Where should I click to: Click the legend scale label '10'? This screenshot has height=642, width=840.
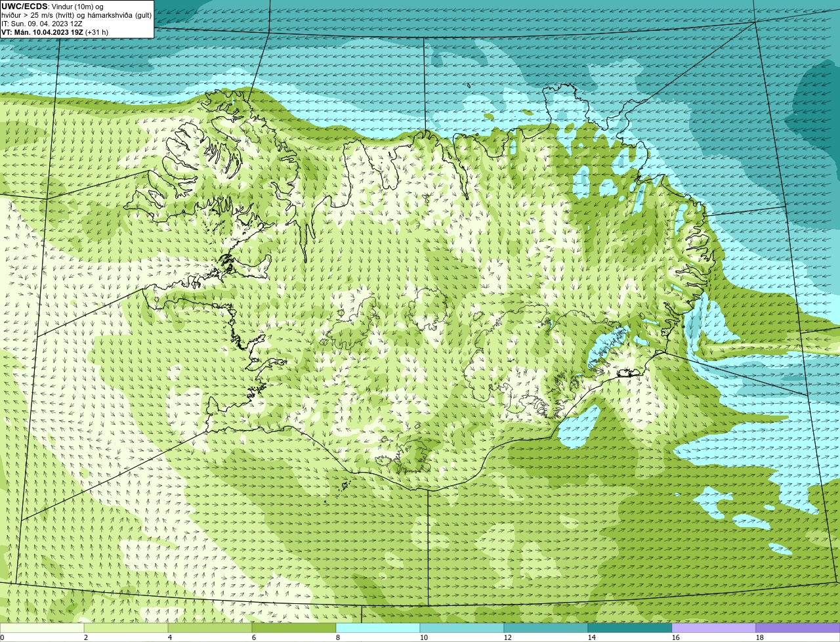(x=424, y=637)
